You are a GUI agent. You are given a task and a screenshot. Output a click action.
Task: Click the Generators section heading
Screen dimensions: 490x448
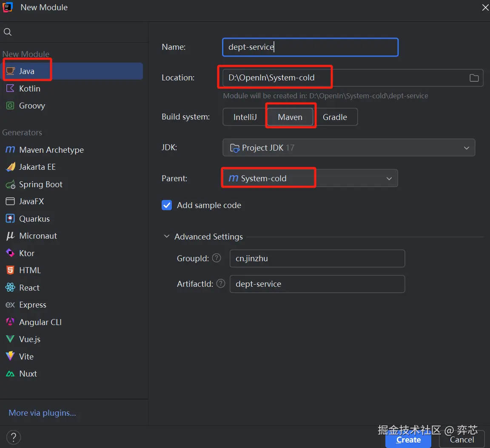coord(22,133)
